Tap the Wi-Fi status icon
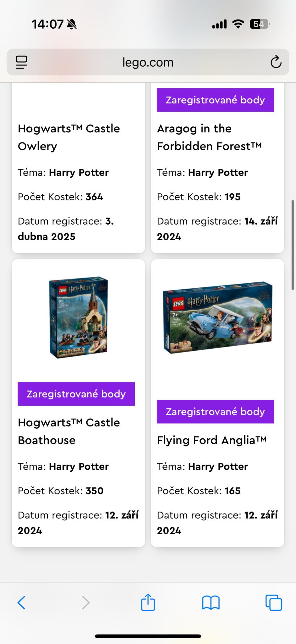This screenshot has height=644, width=296. [238, 24]
